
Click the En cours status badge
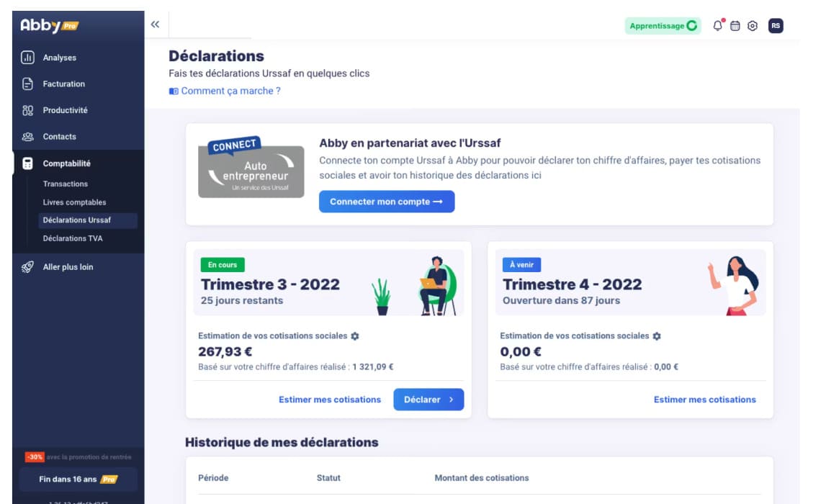pyautogui.click(x=223, y=265)
